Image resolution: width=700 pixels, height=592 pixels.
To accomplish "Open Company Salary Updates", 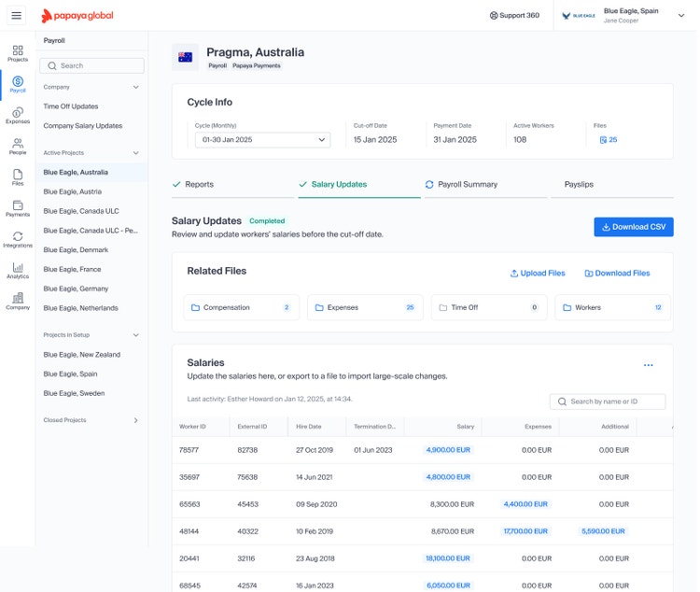I will 82,126.
